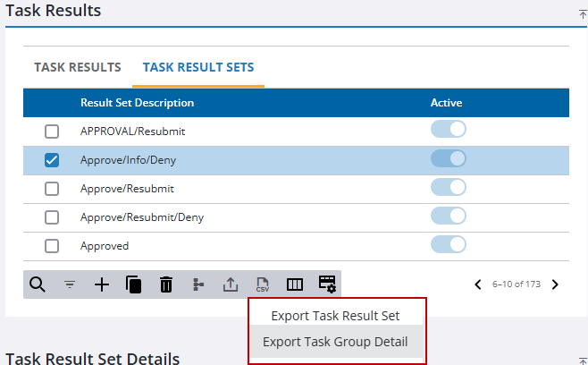Click the search magnifier icon in toolbar
This screenshot has height=365, width=588.
[x=38, y=284]
